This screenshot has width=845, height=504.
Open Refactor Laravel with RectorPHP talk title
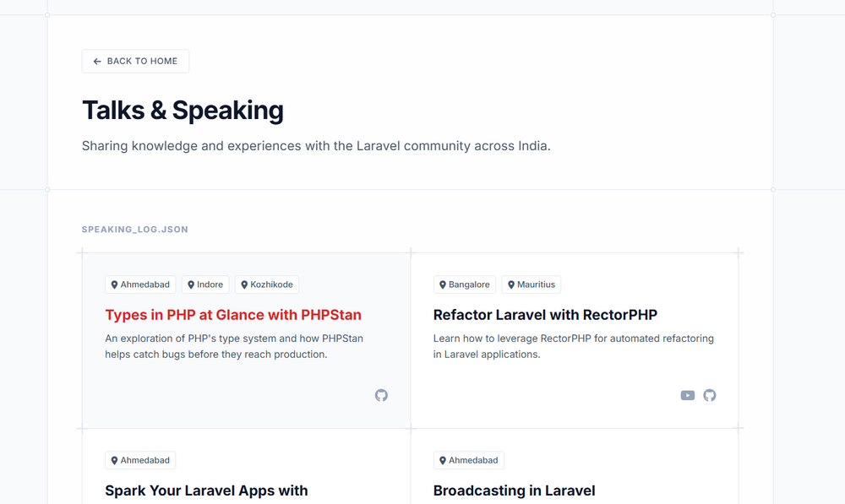tap(545, 315)
